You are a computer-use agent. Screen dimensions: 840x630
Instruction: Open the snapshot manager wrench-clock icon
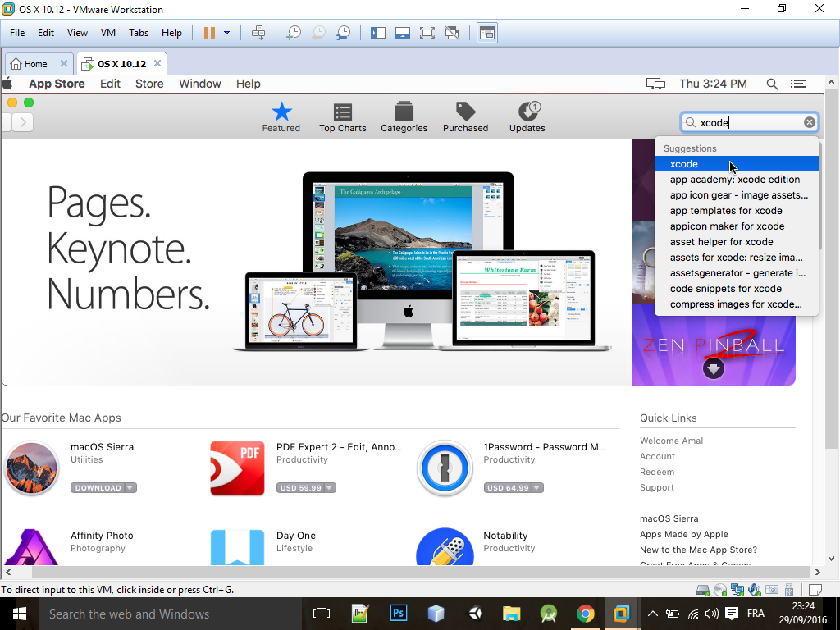(344, 33)
